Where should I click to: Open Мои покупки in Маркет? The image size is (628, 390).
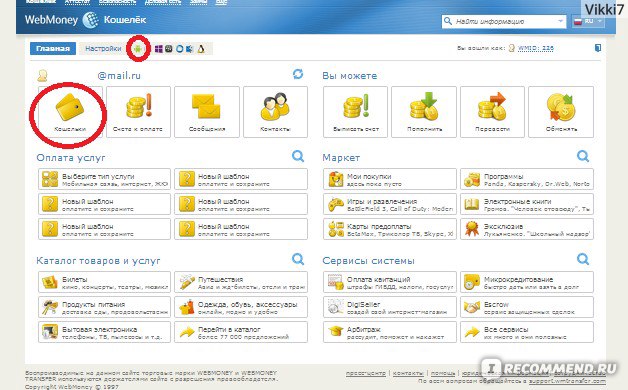coord(390,179)
